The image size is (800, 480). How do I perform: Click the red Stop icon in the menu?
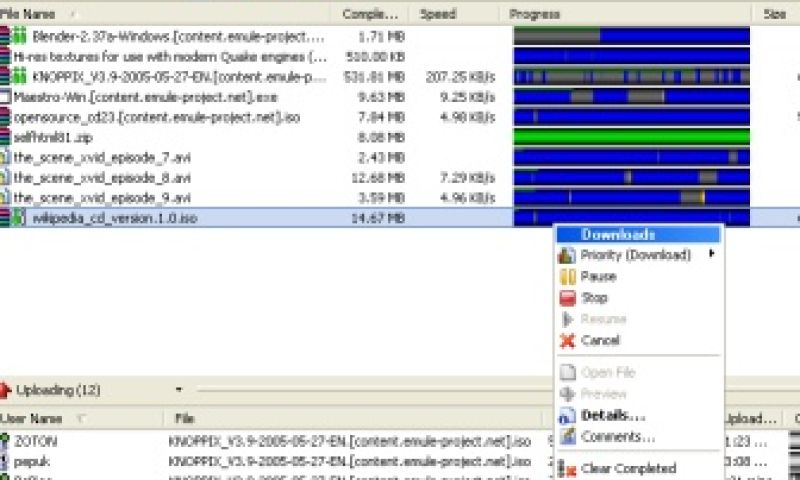tap(567, 298)
